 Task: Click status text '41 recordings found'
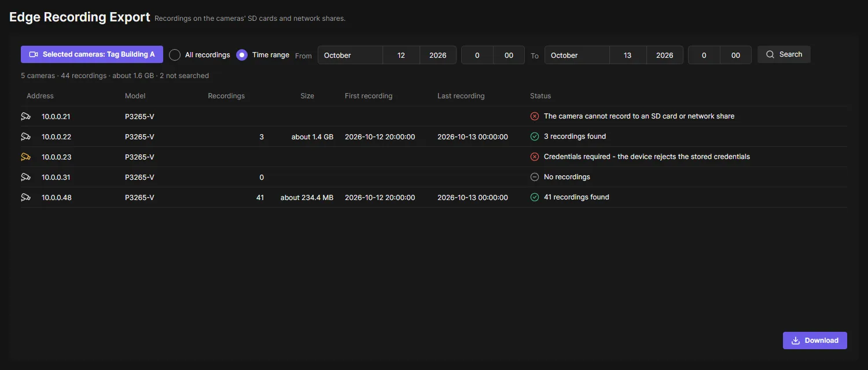point(577,197)
